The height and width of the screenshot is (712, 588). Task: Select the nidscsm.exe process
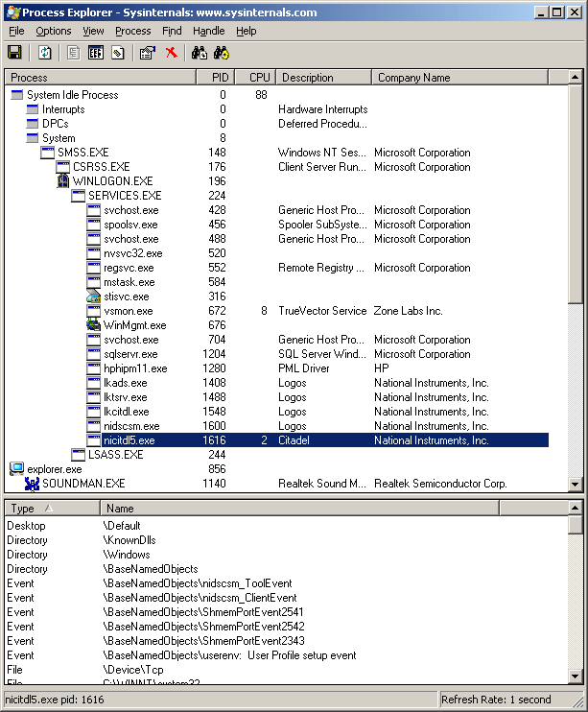131,426
